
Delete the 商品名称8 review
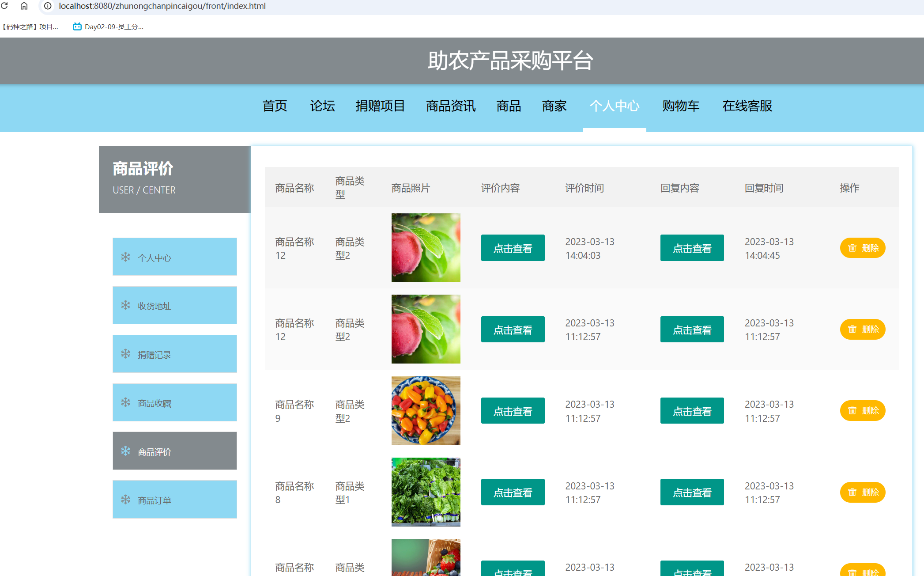point(863,492)
